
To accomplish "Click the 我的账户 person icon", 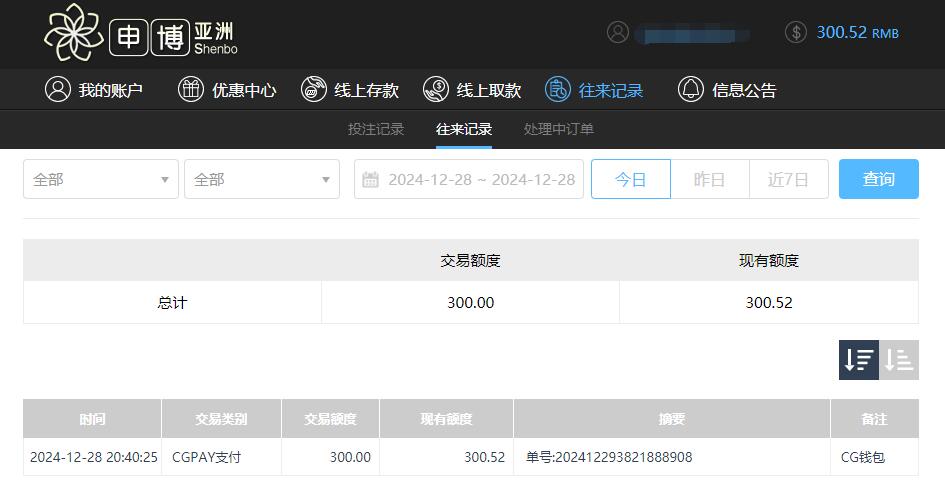I will point(58,89).
